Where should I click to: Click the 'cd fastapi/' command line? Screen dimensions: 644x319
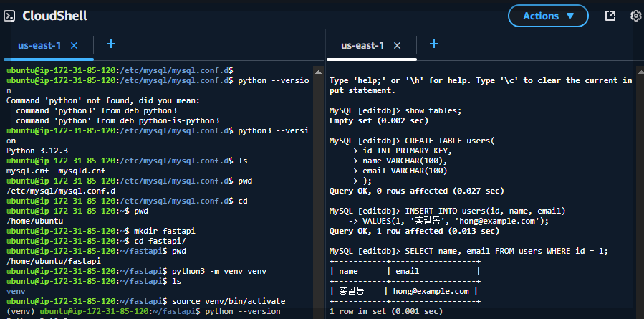point(96,241)
